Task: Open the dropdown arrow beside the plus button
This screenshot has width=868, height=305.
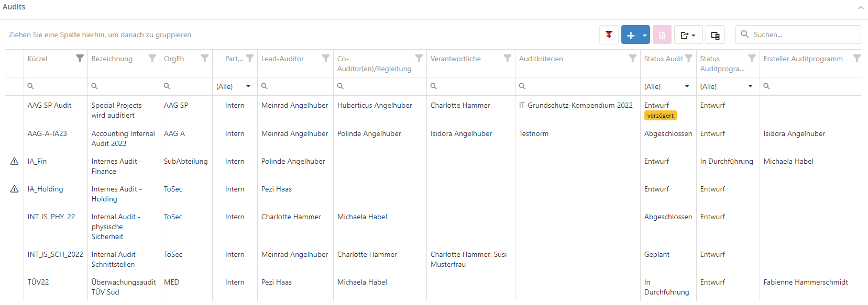Action: (645, 35)
